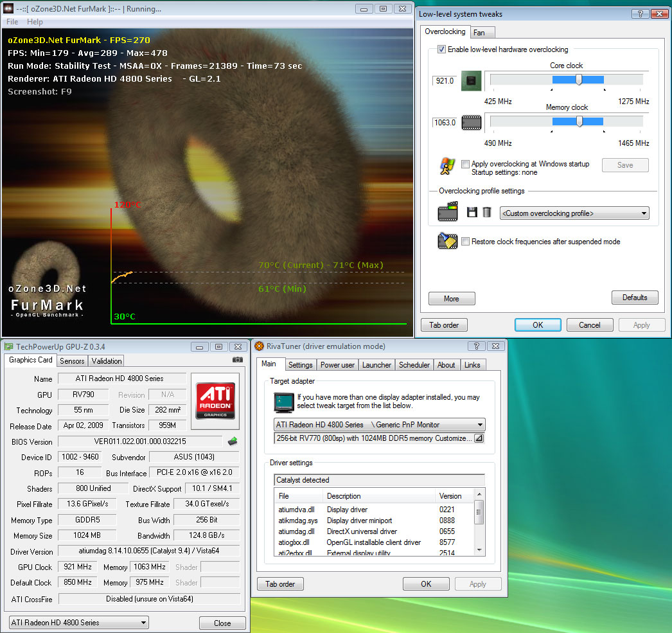Select the atioglxx.dll driver row
The image size is (672, 633).
pyautogui.click(x=374, y=542)
